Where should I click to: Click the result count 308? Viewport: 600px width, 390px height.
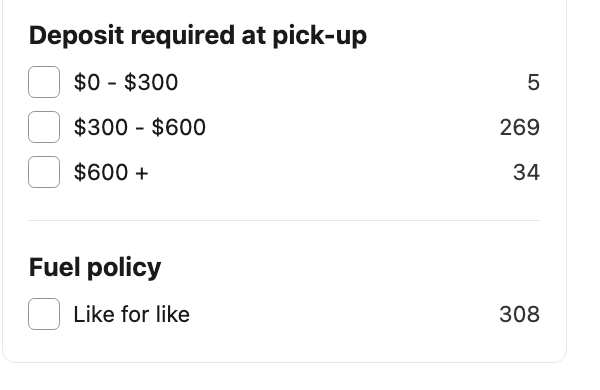[x=520, y=314]
